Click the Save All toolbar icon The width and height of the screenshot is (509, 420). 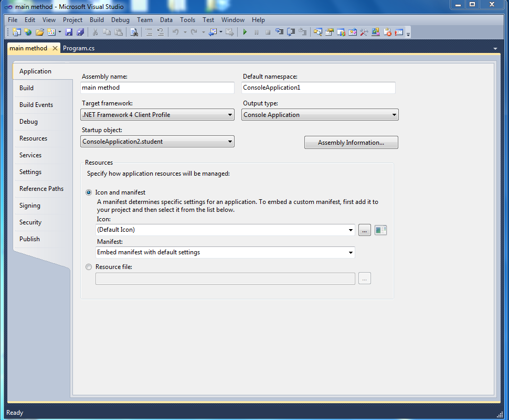[80, 32]
